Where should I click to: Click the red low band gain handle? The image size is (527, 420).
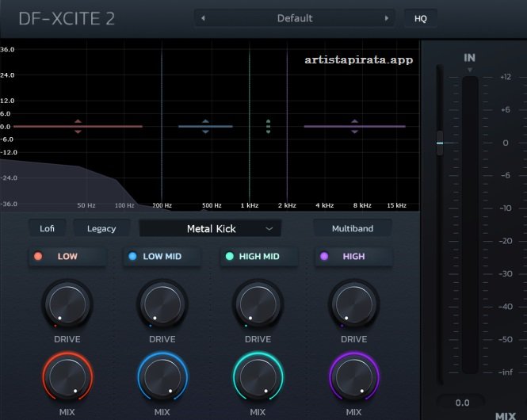click(x=78, y=126)
